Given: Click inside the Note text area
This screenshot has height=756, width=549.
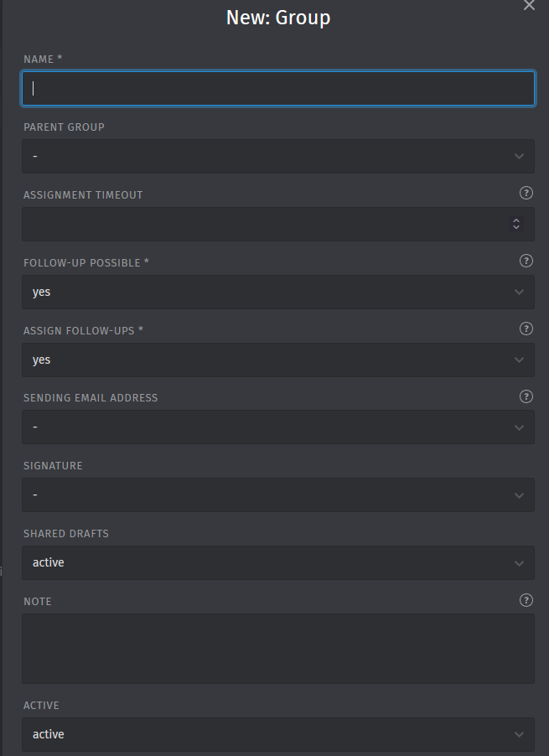Looking at the screenshot, I should [278, 649].
